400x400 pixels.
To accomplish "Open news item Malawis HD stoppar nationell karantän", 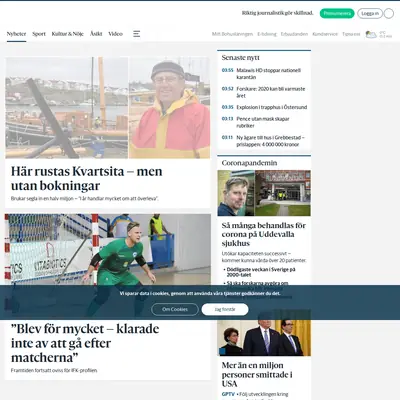I will pos(268,74).
